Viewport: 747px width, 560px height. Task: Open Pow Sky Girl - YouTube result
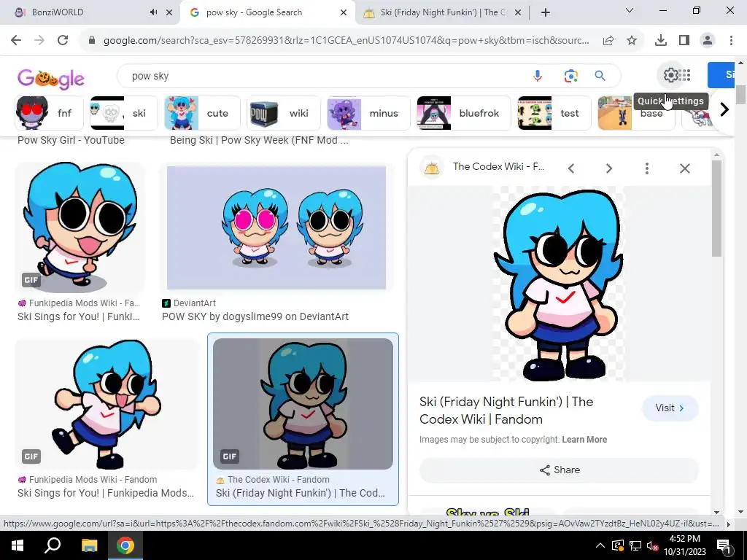click(71, 140)
